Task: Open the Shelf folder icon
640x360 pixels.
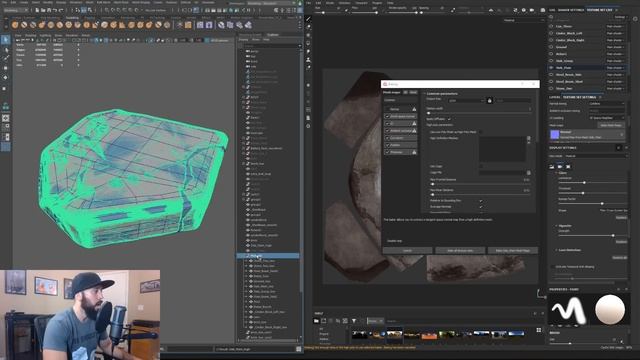Action: [316, 321]
